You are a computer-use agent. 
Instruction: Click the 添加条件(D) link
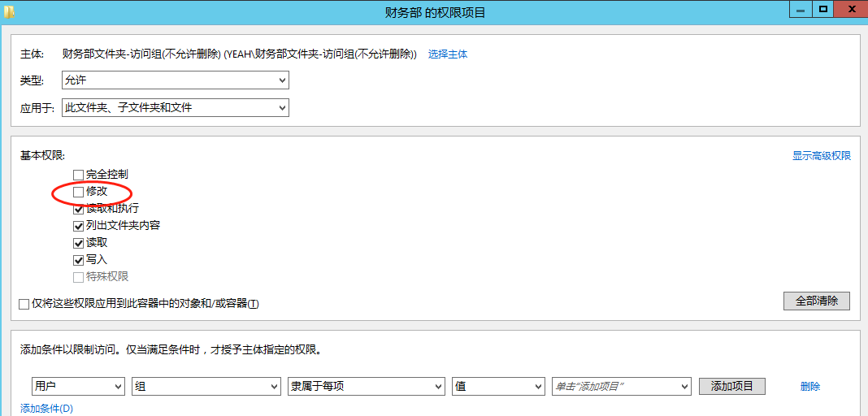click(46, 409)
